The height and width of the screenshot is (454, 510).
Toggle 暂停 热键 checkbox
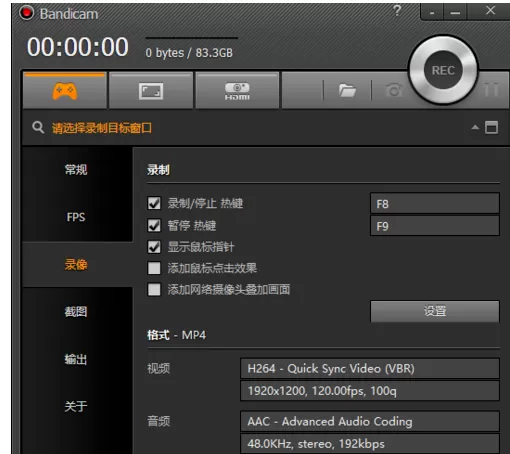(154, 225)
